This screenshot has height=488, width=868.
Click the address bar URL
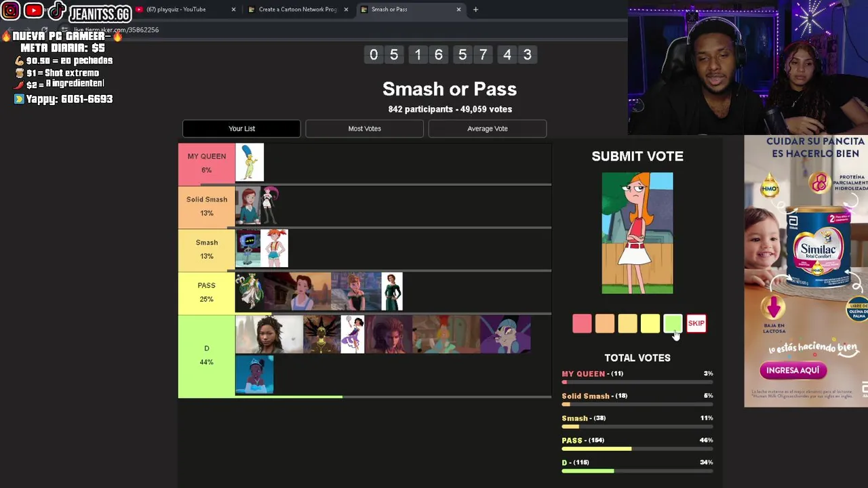117,30
